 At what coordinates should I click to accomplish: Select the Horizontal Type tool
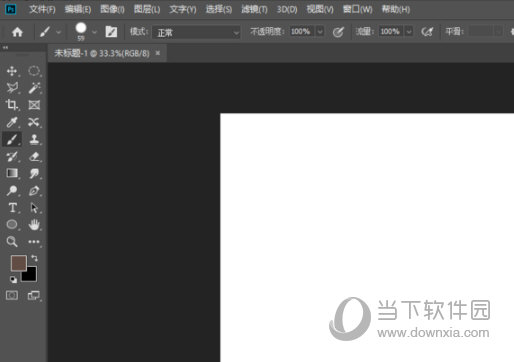[12, 208]
